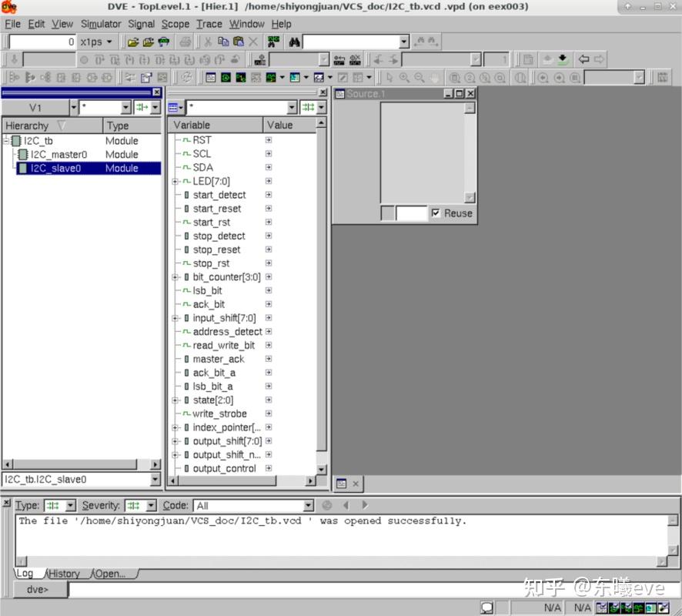Open the Severity filter dropdown
The image size is (682, 616).
tap(151, 505)
